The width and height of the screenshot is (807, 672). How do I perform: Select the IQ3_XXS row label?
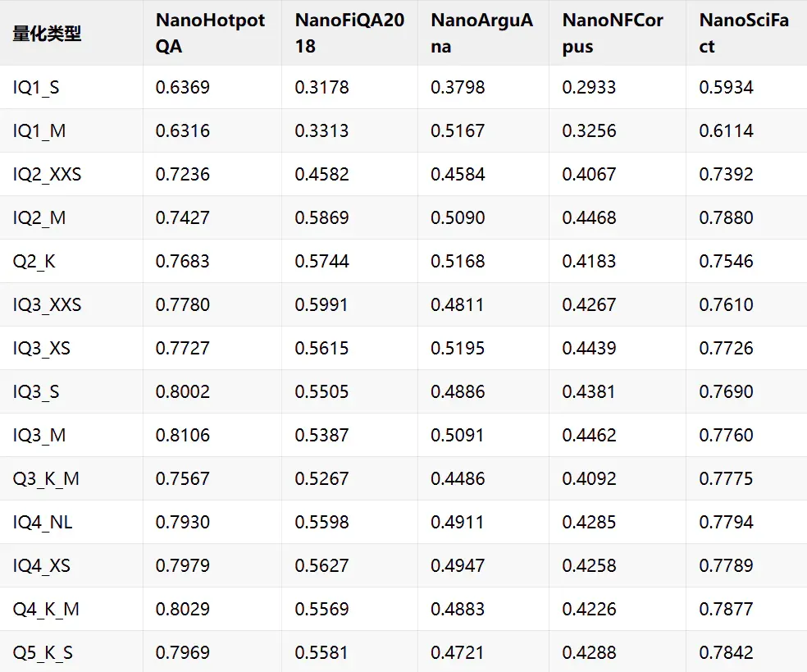coord(47,305)
